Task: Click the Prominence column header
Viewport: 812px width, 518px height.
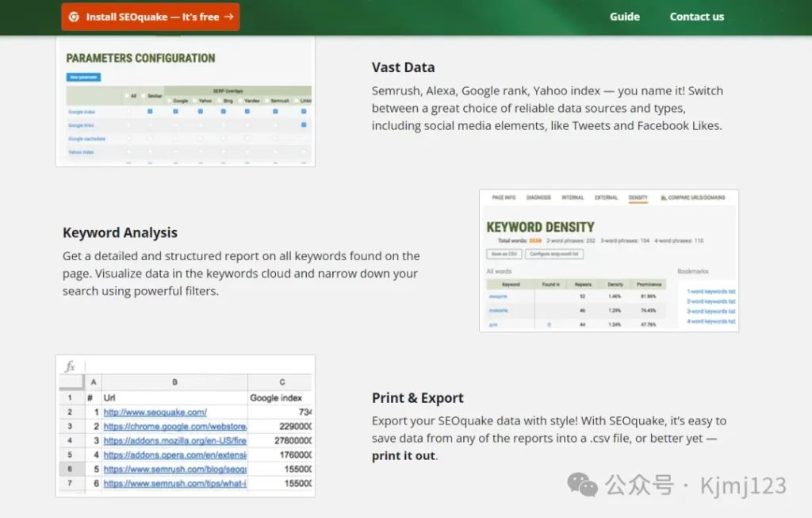Action: (649, 284)
